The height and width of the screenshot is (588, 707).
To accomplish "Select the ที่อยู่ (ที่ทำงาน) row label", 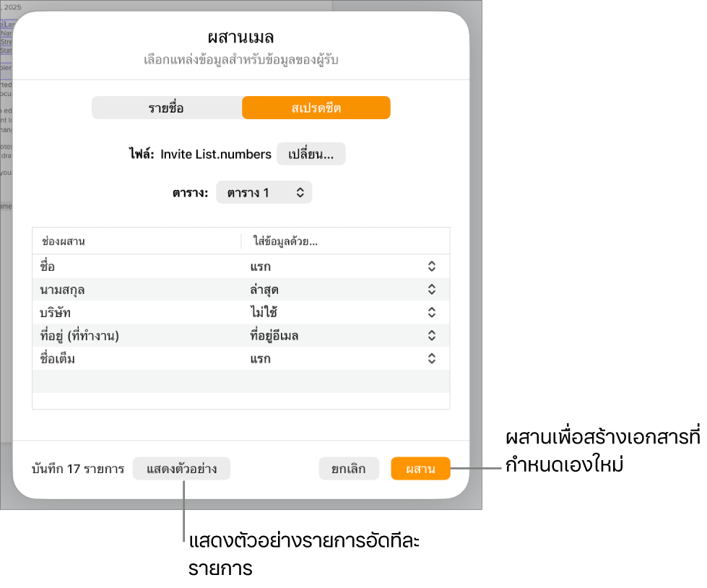I will (x=79, y=336).
